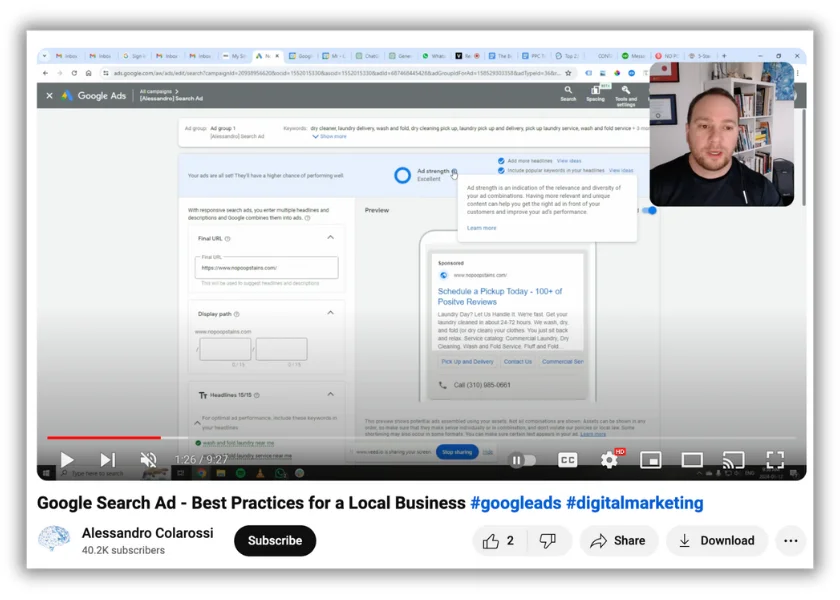The image size is (840, 600).
Task: Click the Pick Up and Delivery sitelink
Action: tap(467, 362)
